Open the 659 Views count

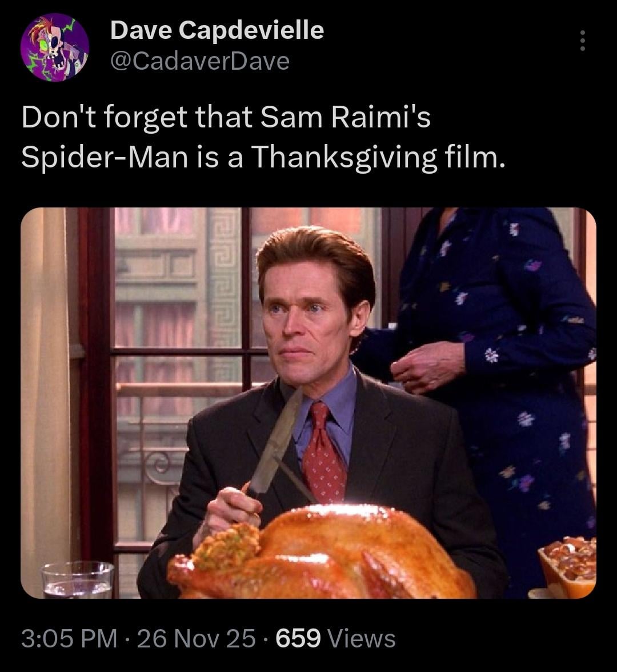pyautogui.click(x=335, y=638)
